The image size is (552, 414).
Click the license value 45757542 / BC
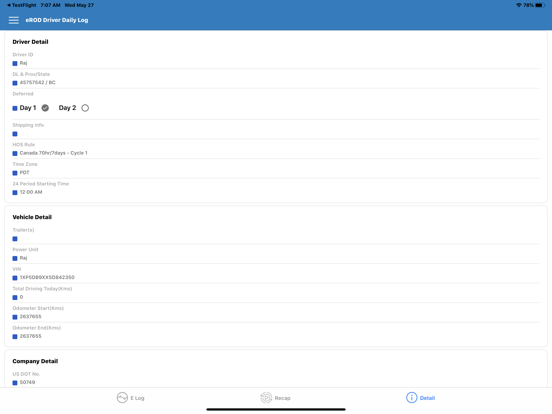click(37, 82)
